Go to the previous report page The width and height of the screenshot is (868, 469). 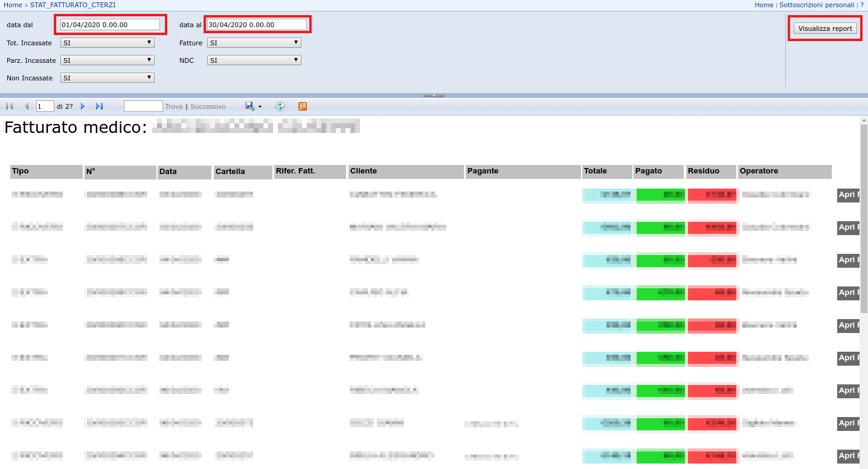click(26, 106)
